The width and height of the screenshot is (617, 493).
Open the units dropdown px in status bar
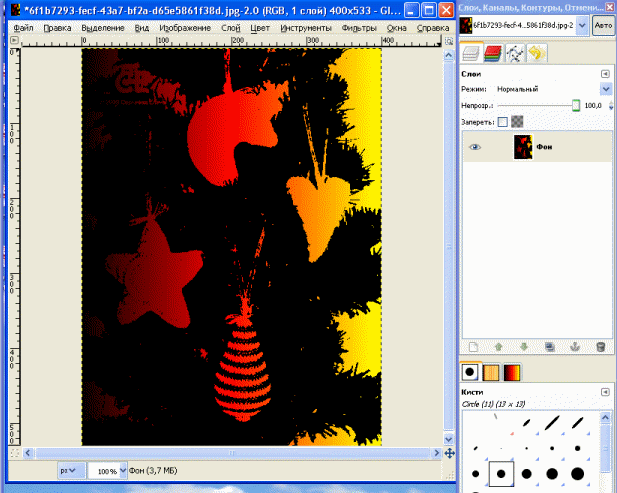[x=72, y=470]
